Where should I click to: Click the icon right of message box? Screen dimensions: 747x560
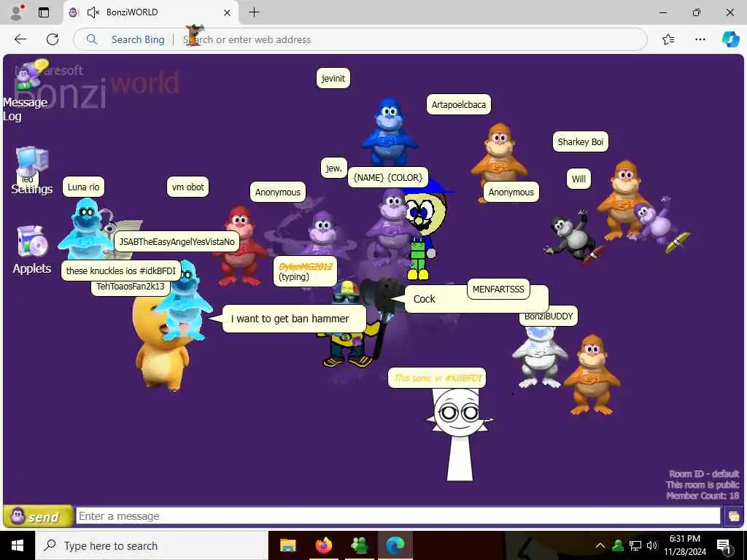coord(732,516)
